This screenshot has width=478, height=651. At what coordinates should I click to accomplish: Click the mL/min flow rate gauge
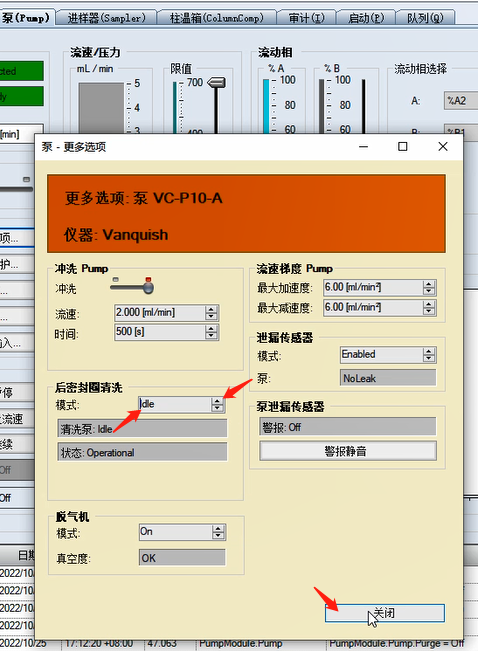pos(101,108)
